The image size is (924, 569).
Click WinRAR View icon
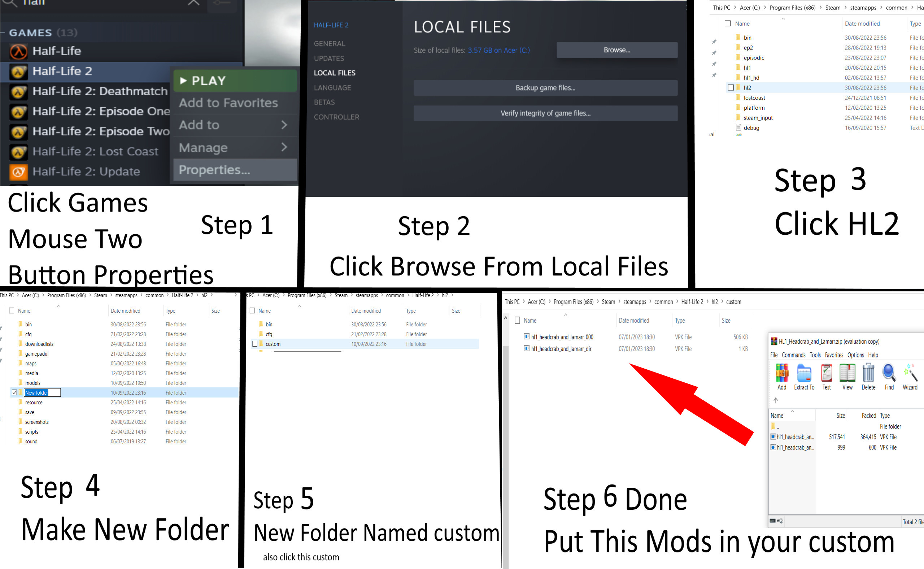tap(847, 373)
